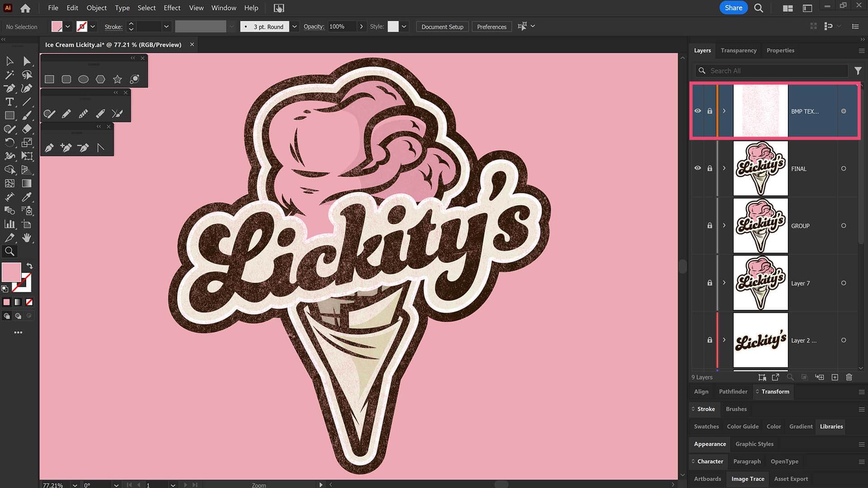
Task: Swap fill and stroke arrows
Action: click(29, 266)
